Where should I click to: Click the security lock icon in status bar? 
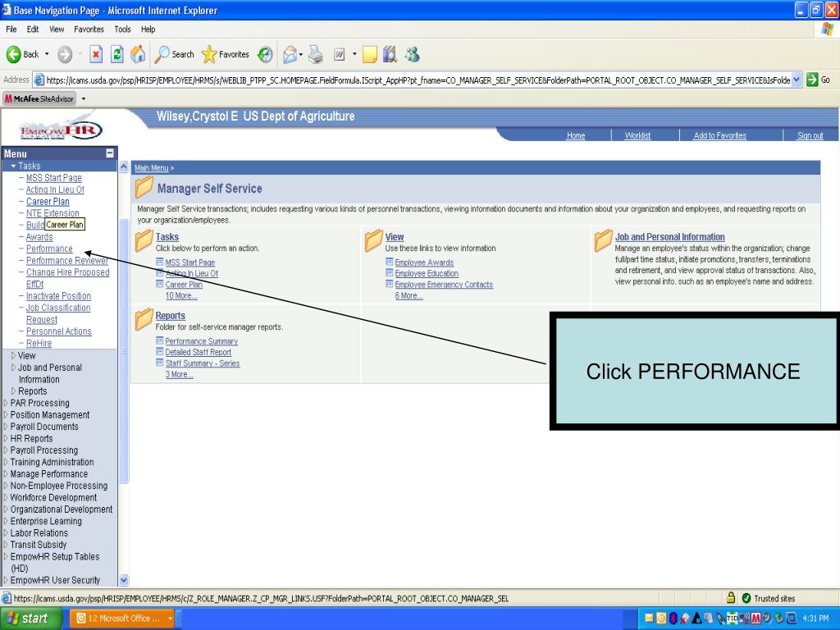pyautogui.click(x=731, y=597)
